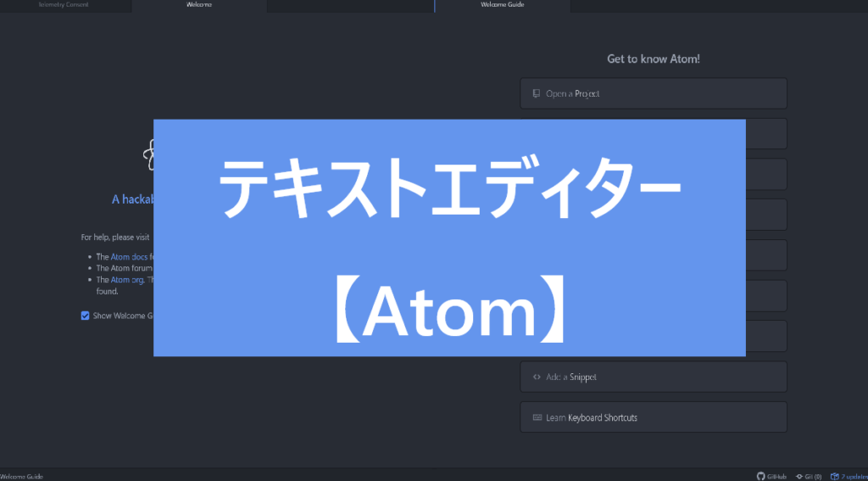Follow the Atom org link
This screenshot has height=481, width=868.
coord(127,280)
